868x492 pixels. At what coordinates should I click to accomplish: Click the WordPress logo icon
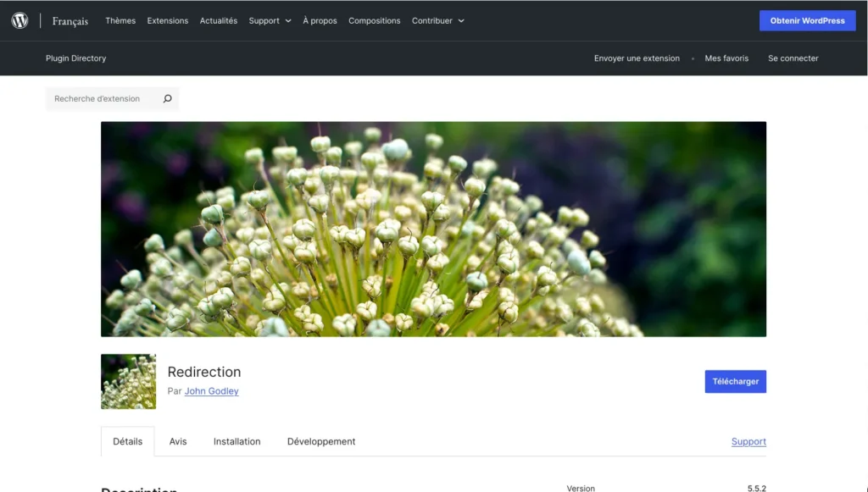(x=19, y=20)
